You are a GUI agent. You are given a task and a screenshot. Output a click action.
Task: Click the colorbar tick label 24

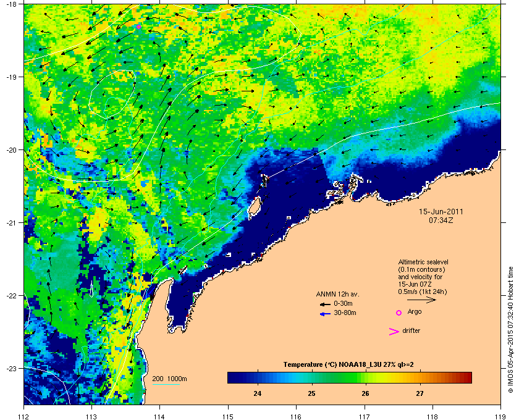(x=257, y=393)
